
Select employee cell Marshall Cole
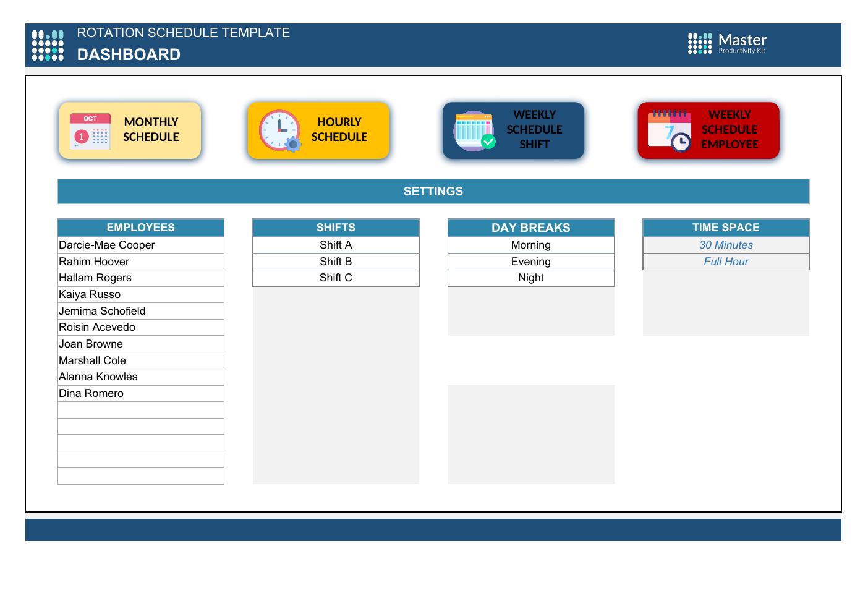click(141, 360)
